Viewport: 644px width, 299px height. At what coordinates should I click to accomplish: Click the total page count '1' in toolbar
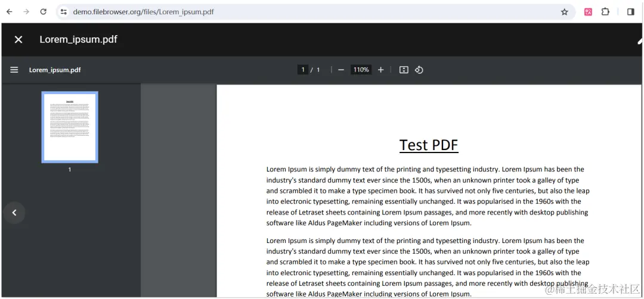pos(318,70)
